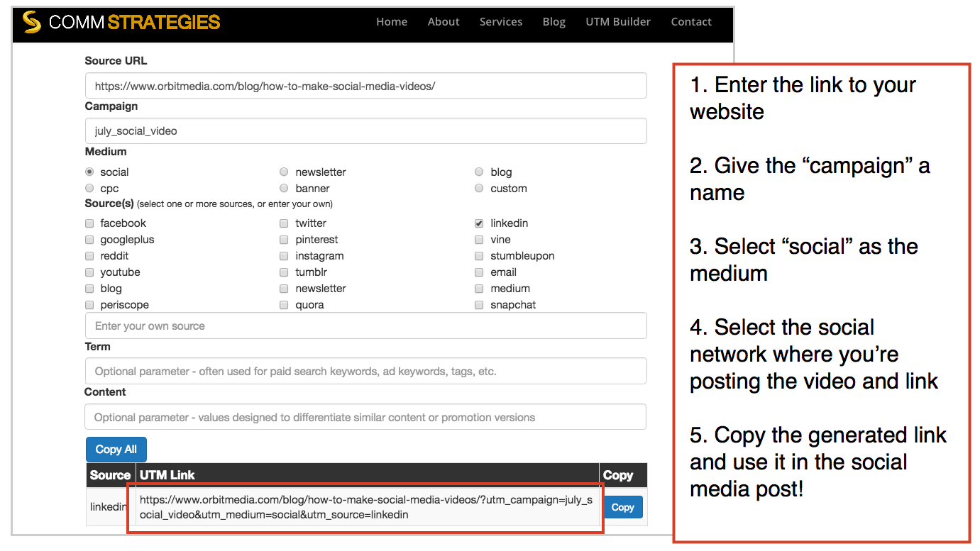Check the email source checkbox
The image size is (980, 551).
tap(479, 272)
